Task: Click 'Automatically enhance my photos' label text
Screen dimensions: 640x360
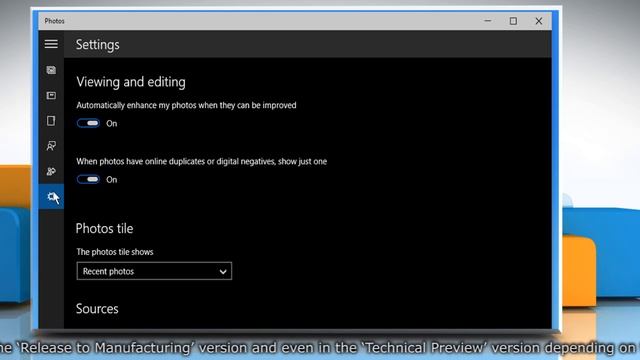Action: [x=186, y=105]
